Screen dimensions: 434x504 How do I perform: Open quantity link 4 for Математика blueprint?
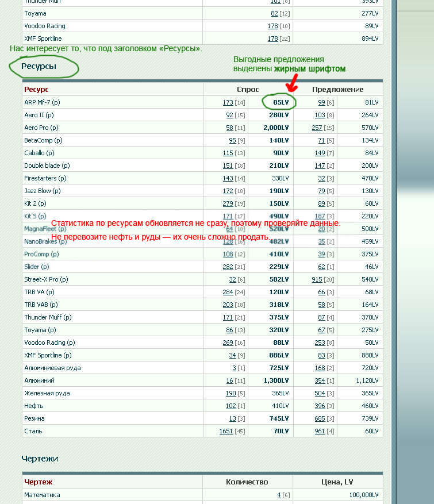(x=279, y=495)
